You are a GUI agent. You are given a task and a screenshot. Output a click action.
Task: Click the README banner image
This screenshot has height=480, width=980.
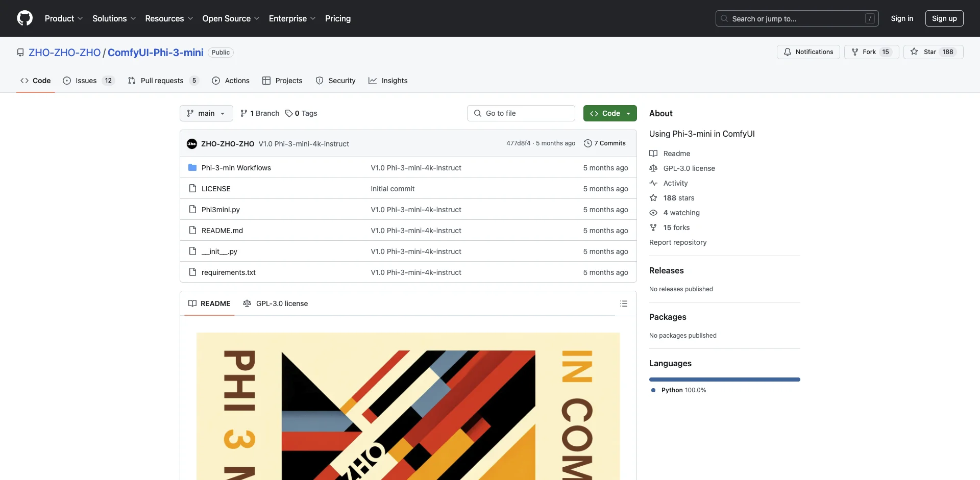[408, 406]
